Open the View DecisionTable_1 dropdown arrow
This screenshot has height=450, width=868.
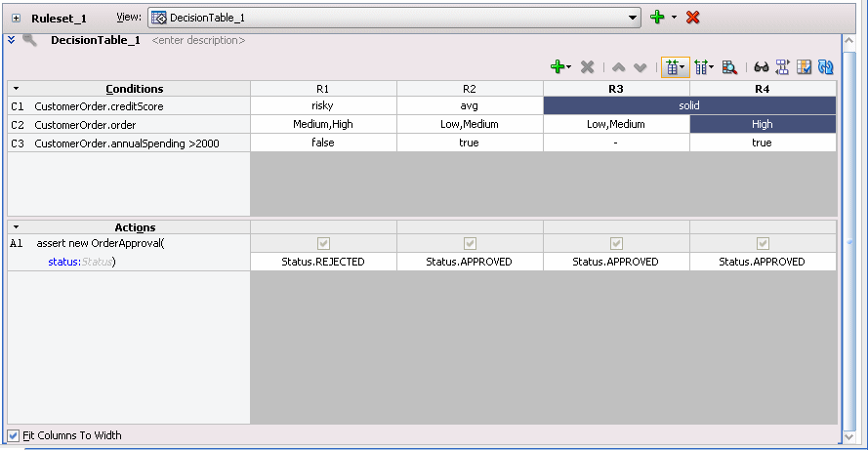tap(632, 18)
